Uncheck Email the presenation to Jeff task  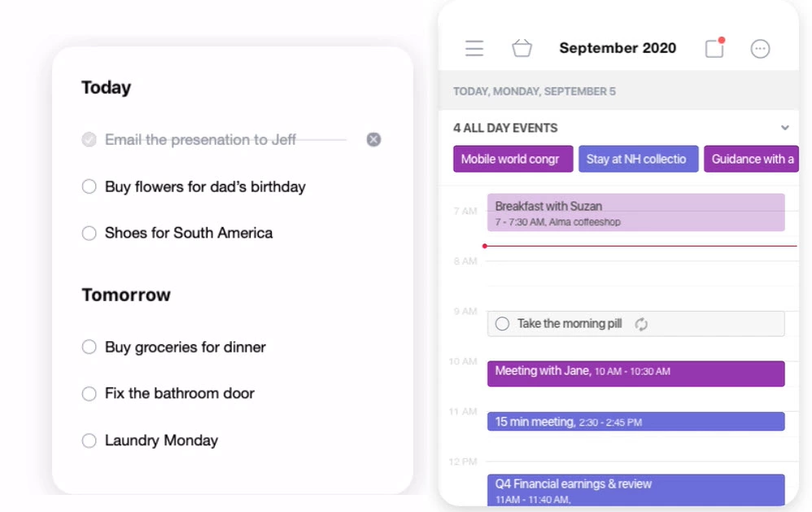pyautogui.click(x=89, y=139)
